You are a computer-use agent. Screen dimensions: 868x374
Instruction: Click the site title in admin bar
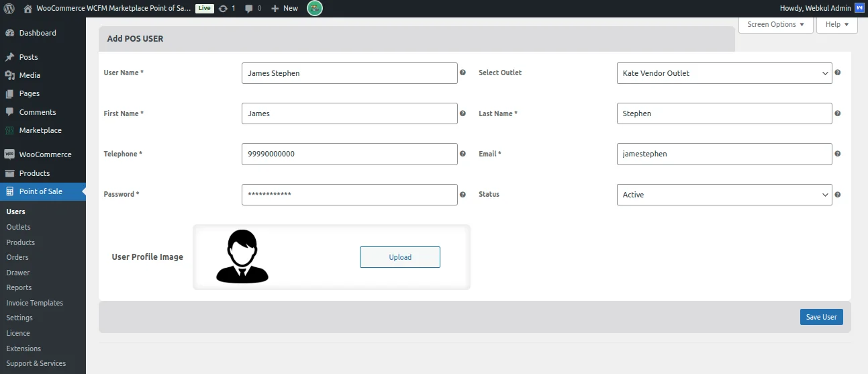pos(113,8)
